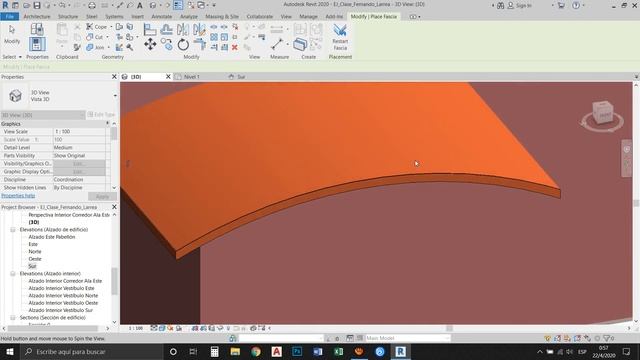Collapse Elevations (Alzado de edificio) tree node
Viewport: 640px width, 360px height.
[x=13, y=230]
